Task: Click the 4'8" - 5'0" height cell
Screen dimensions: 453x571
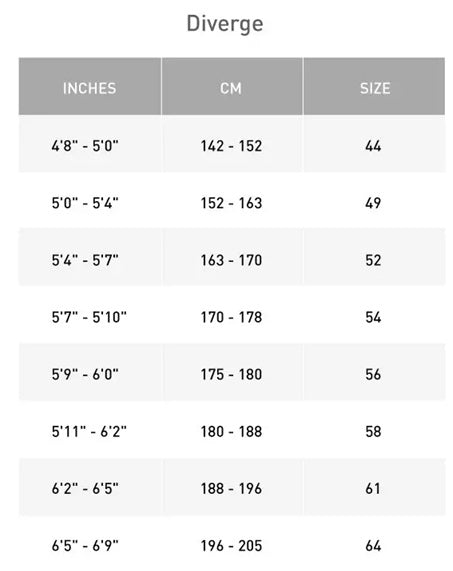Action: 85,146
